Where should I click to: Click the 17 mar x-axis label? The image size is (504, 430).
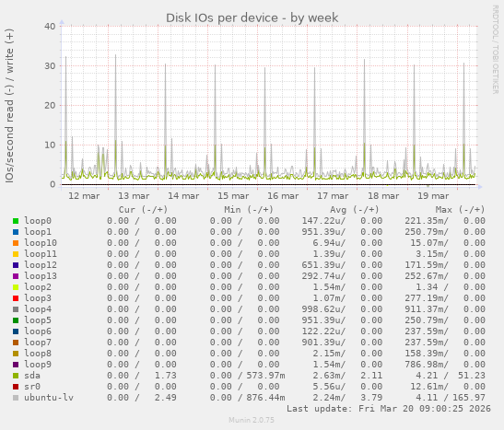coord(333,196)
